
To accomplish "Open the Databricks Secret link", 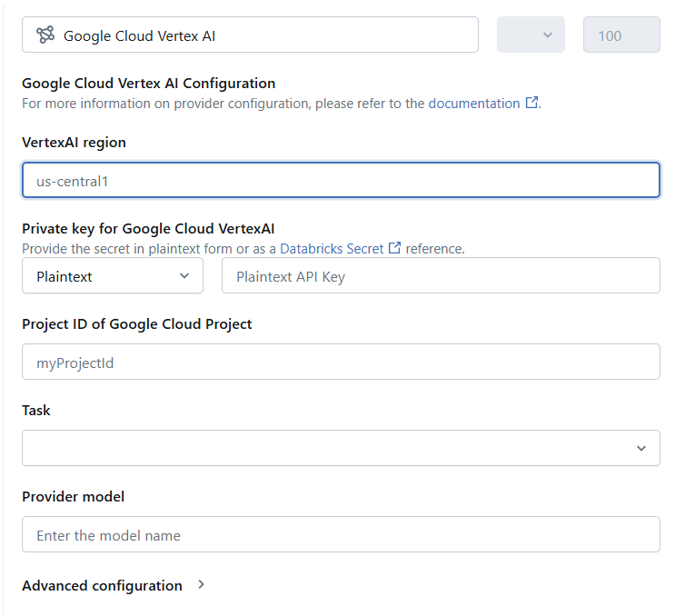I will click(332, 249).
